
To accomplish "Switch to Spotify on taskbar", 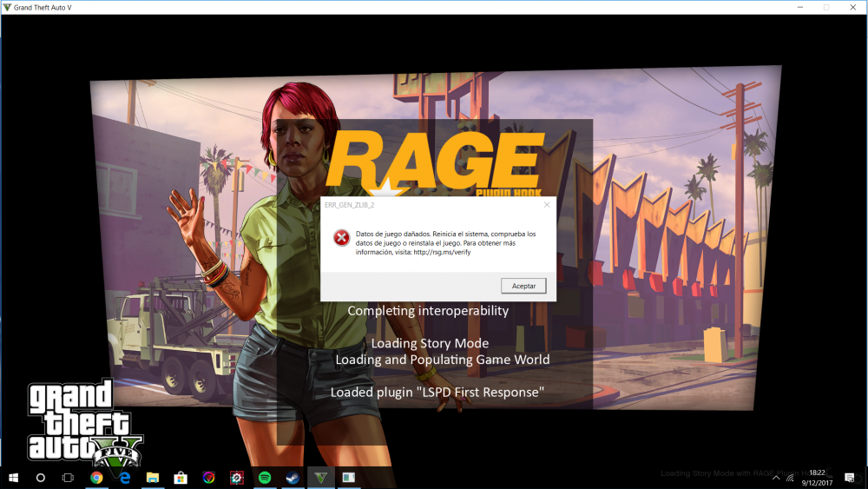I will tap(265, 478).
